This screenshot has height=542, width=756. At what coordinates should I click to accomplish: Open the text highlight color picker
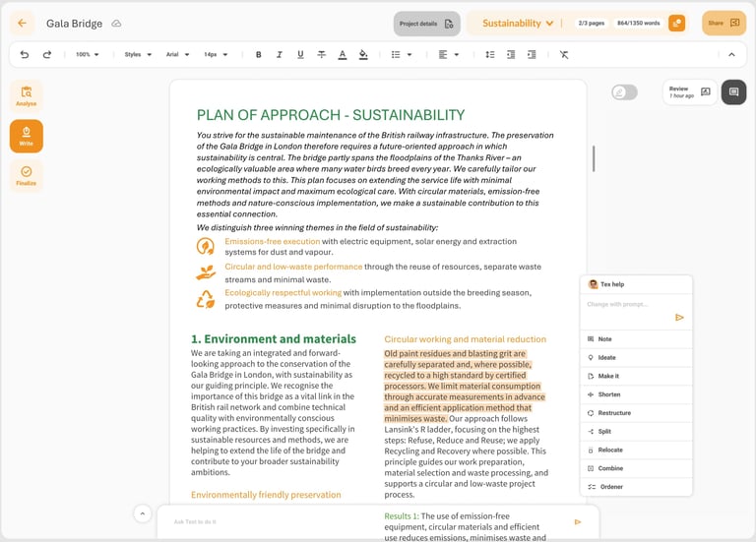363,55
